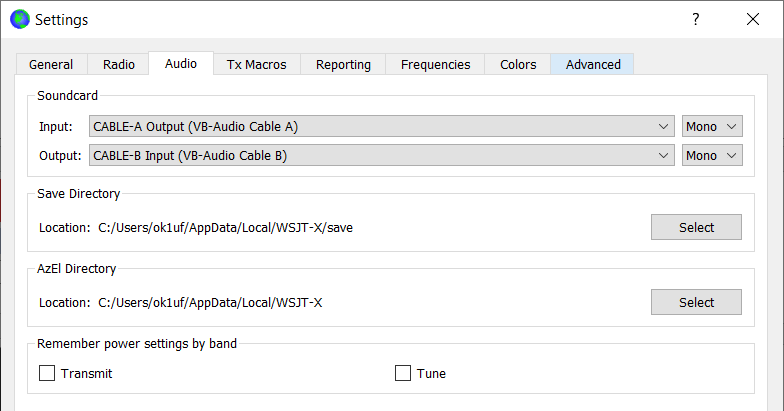Click the Audio tab
Viewport: 784px width, 411px height.
point(181,63)
